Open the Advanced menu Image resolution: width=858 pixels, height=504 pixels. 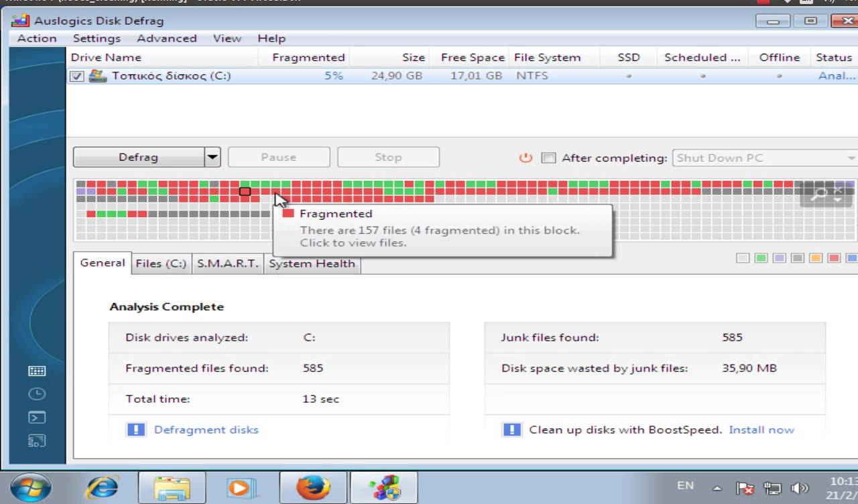point(167,38)
